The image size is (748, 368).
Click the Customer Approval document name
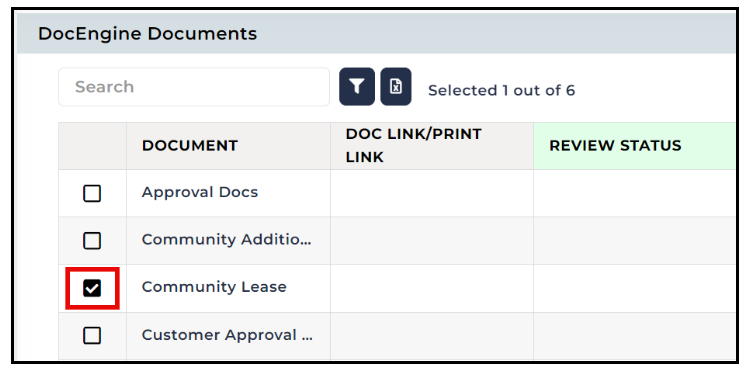227,335
